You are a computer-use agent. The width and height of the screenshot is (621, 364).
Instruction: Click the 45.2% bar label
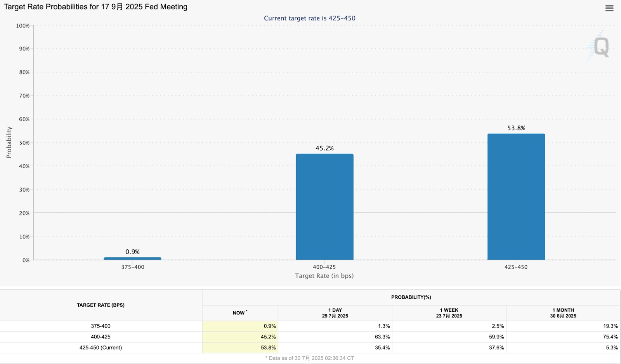tap(324, 148)
